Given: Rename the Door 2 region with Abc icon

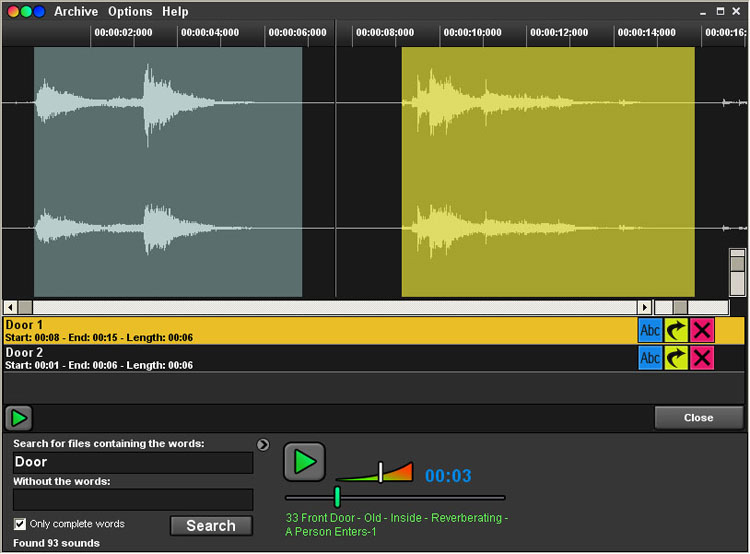Looking at the screenshot, I should pos(650,358).
